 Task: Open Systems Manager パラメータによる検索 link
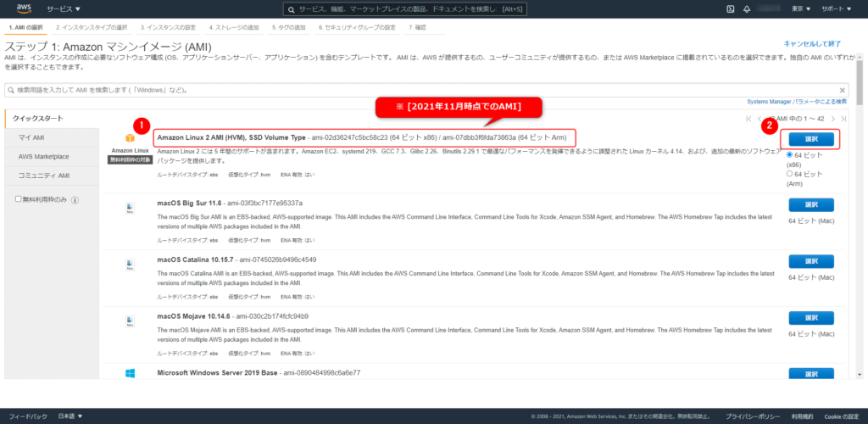pyautogui.click(x=797, y=102)
